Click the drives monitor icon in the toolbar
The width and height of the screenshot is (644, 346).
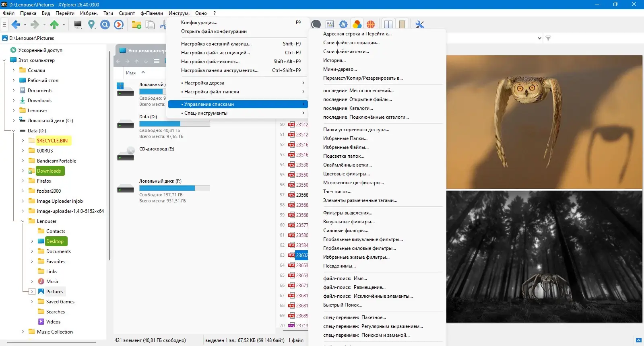(78, 25)
